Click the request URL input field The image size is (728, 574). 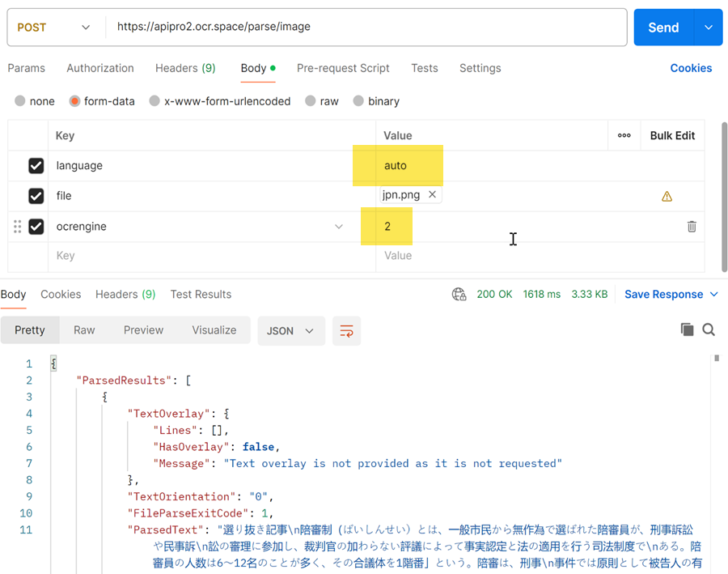point(364,28)
